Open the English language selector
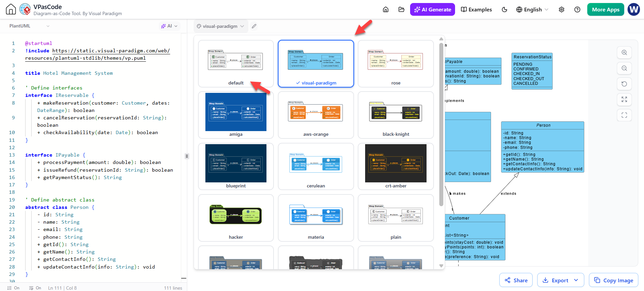 pos(532,9)
